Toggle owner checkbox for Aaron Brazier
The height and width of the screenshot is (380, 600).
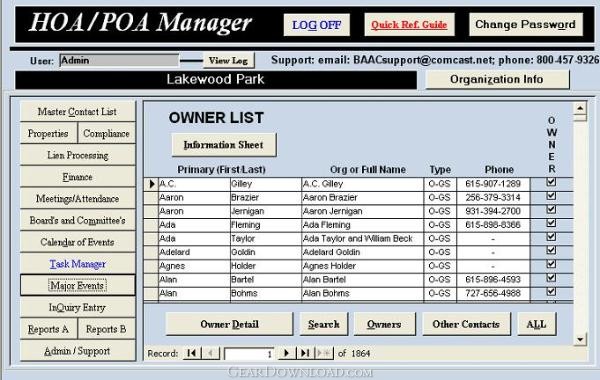[551, 196]
